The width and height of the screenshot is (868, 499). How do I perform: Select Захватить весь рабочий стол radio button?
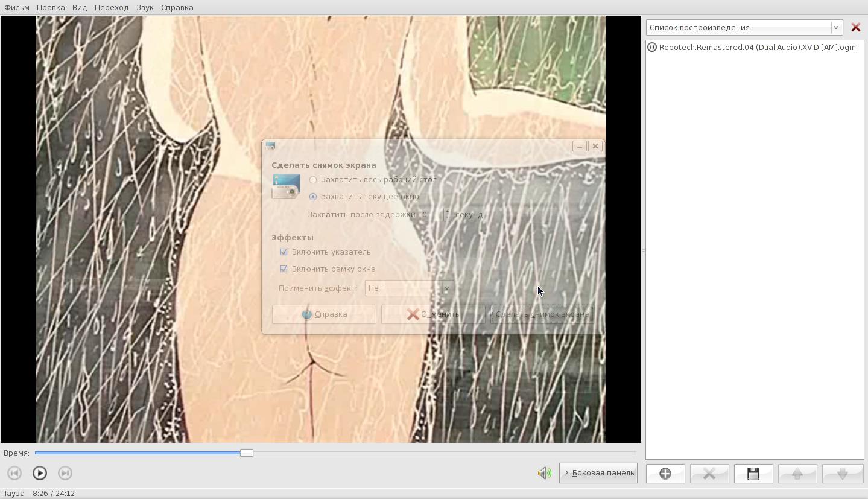point(313,180)
